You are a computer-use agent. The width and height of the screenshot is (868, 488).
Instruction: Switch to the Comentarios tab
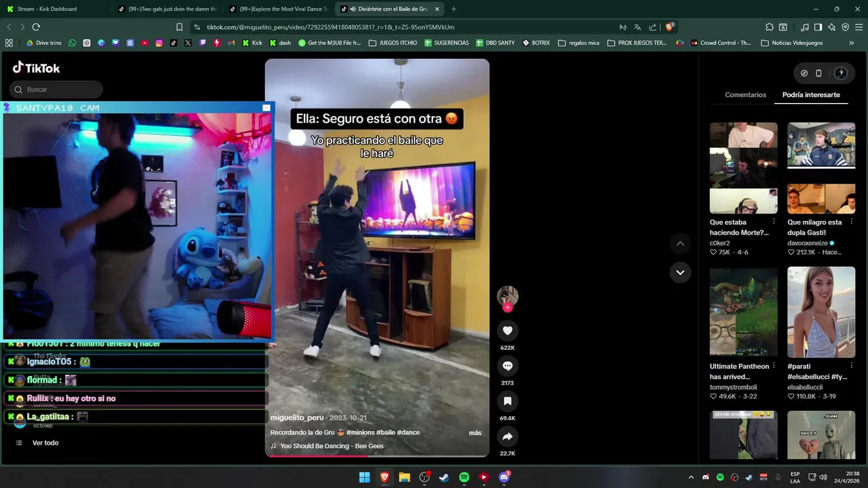tap(745, 95)
